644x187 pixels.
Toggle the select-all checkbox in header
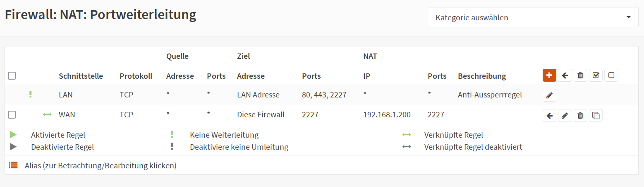pos(12,76)
